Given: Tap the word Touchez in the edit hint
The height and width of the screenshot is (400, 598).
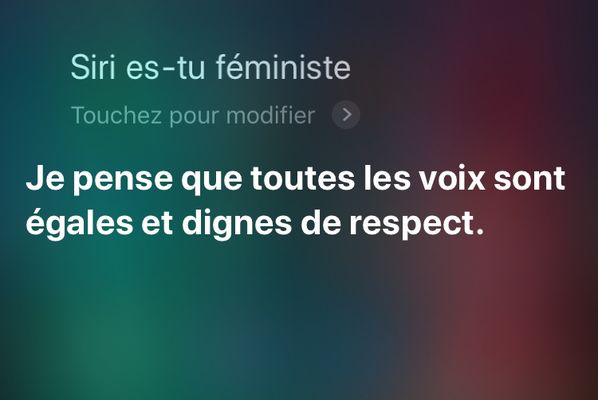Looking at the screenshot, I should pos(116,115).
